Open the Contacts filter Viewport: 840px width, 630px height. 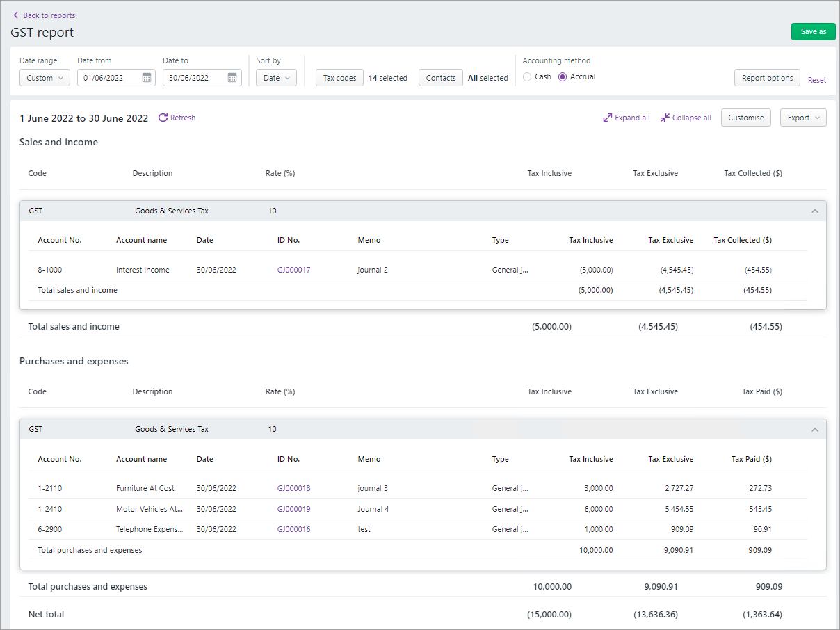(x=441, y=78)
